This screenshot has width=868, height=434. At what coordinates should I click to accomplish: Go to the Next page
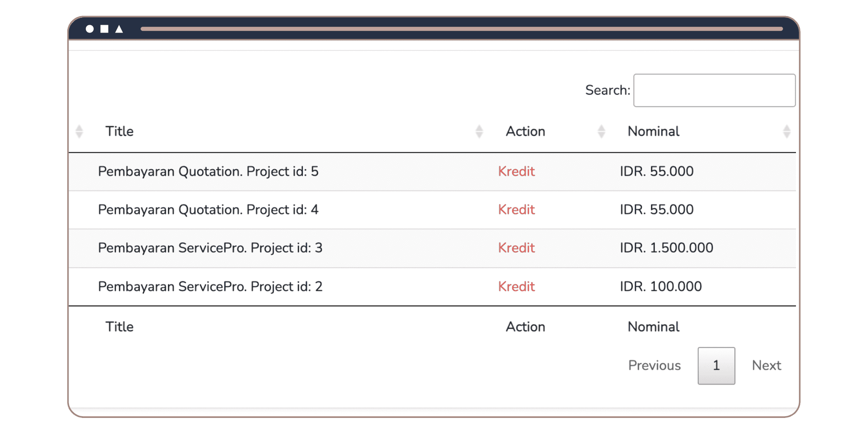tap(766, 365)
